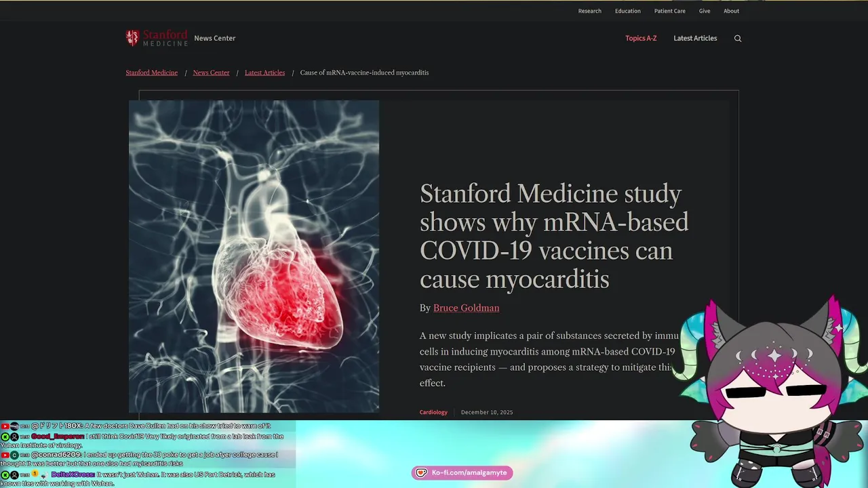This screenshot has height=488, width=868.
Task: Click News Center next to logo
Action: pos(214,38)
